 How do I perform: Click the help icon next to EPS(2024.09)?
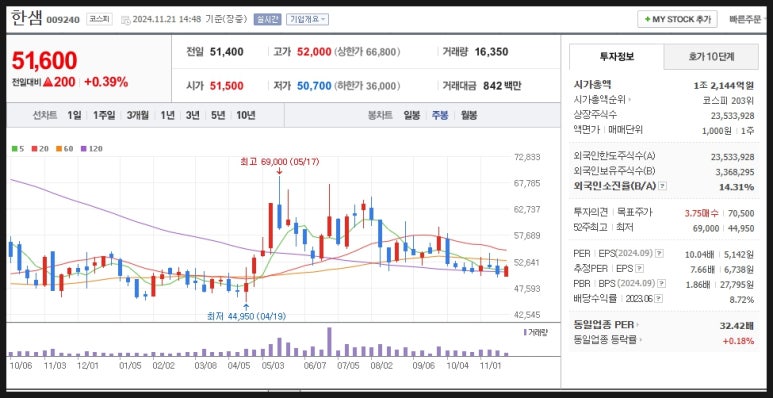(x=660, y=253)
